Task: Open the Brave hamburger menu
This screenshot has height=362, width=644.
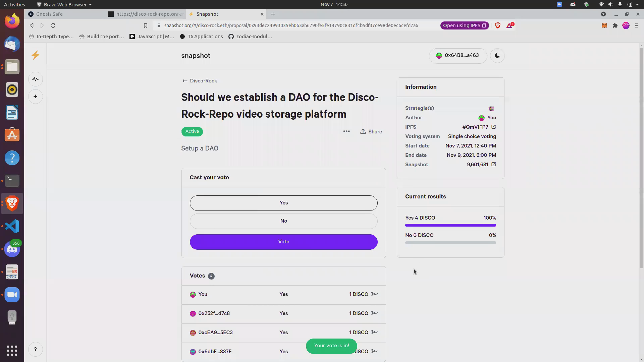Action: pyautogui.click(x=637, y=25)
